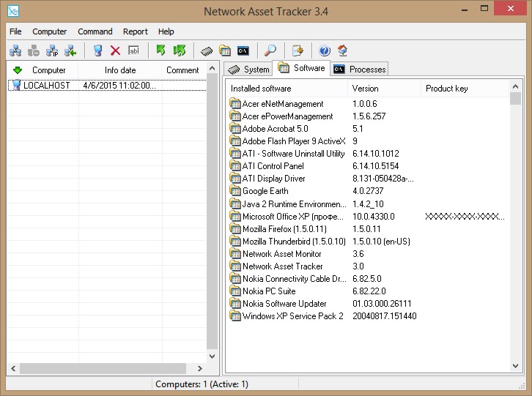The image size is (532, 396).
Task: Click the system hardware chip toolbar icon
Action: 207,51
